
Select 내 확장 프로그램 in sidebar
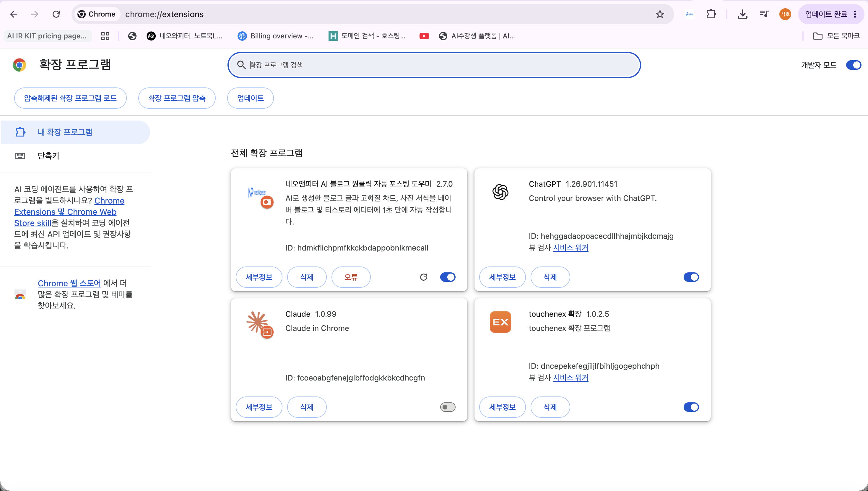click(75, 132)
